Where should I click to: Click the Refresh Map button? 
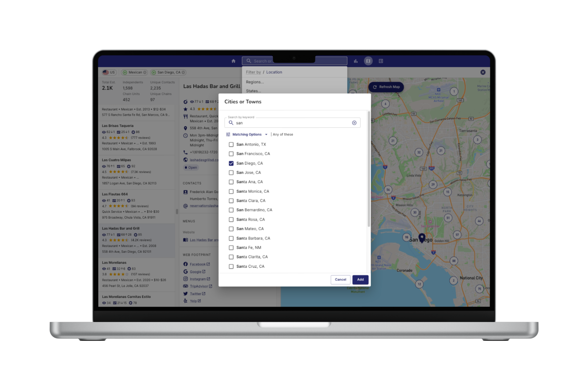[386, 87]
